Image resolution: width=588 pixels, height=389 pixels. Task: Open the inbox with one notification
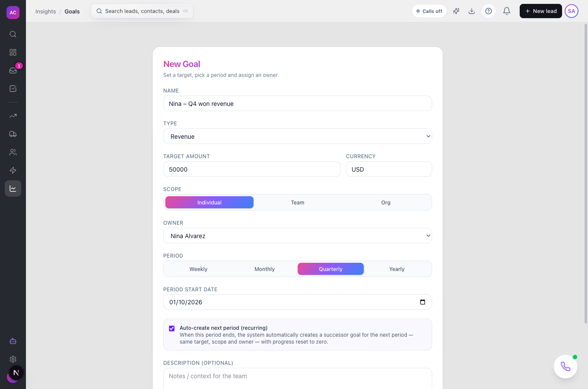13,70
